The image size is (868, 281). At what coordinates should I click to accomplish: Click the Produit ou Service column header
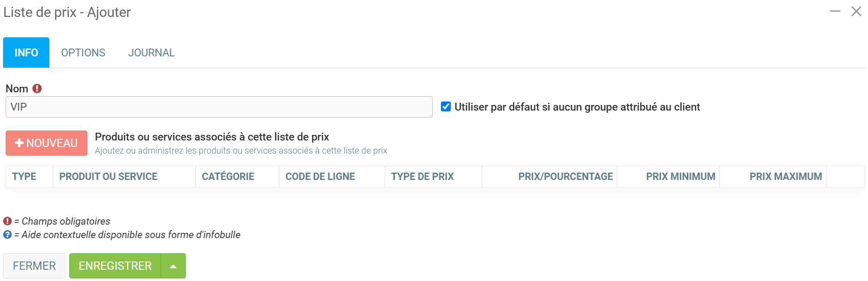click(x=108, y=176)
